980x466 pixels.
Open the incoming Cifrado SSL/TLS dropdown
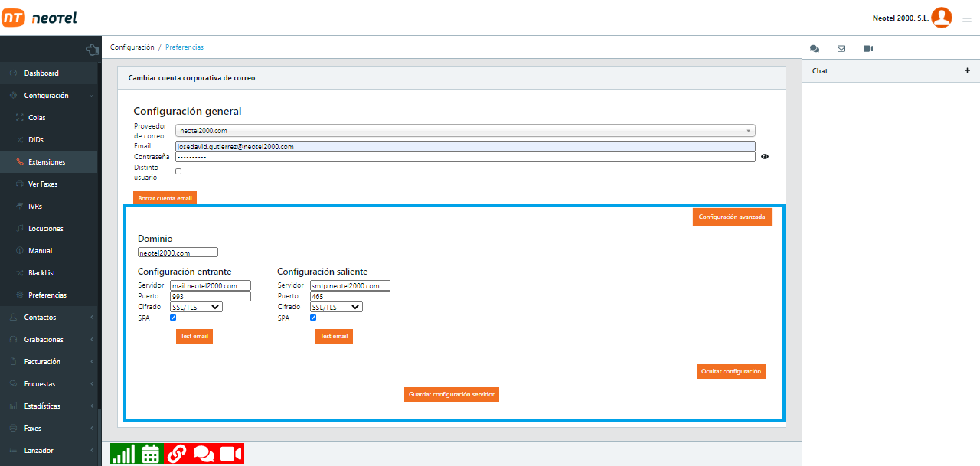(x=196, y=307)
